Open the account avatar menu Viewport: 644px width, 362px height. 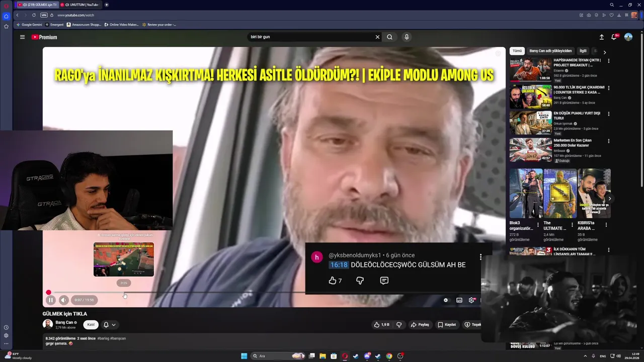[x=628, y=37]
